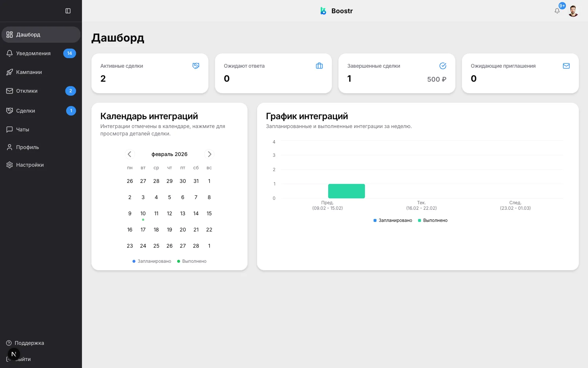Click the Настройки gear icon
The height and width of the screenshot is (368, 588).
click(x=9, y=164)
